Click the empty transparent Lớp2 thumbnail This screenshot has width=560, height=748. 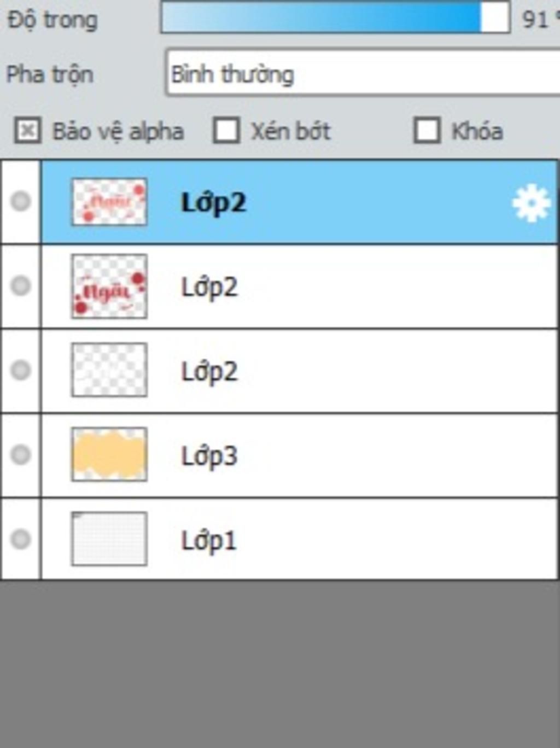pyautogui.click(x=109, y=370)
